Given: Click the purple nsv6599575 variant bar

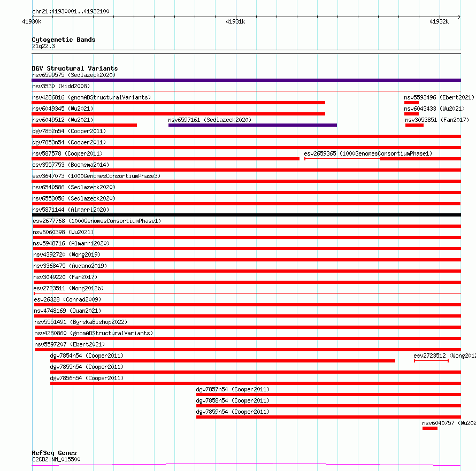Looking at the screenshot, I should tap(246, 80).
